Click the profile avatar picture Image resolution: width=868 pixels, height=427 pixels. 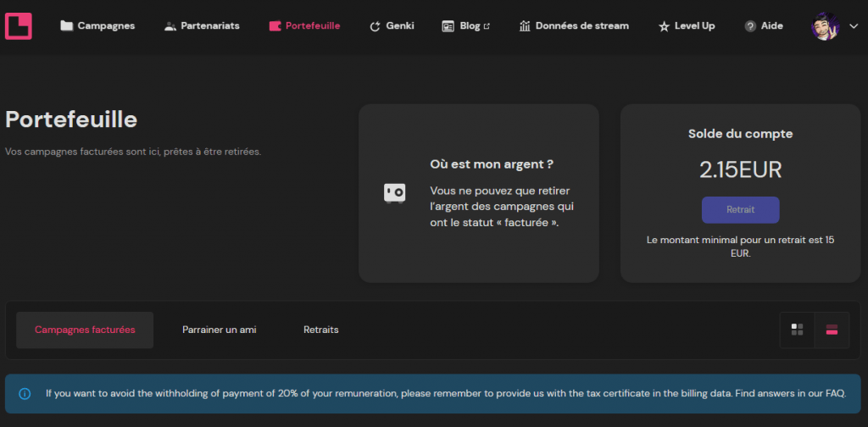(x=825, y=26)
